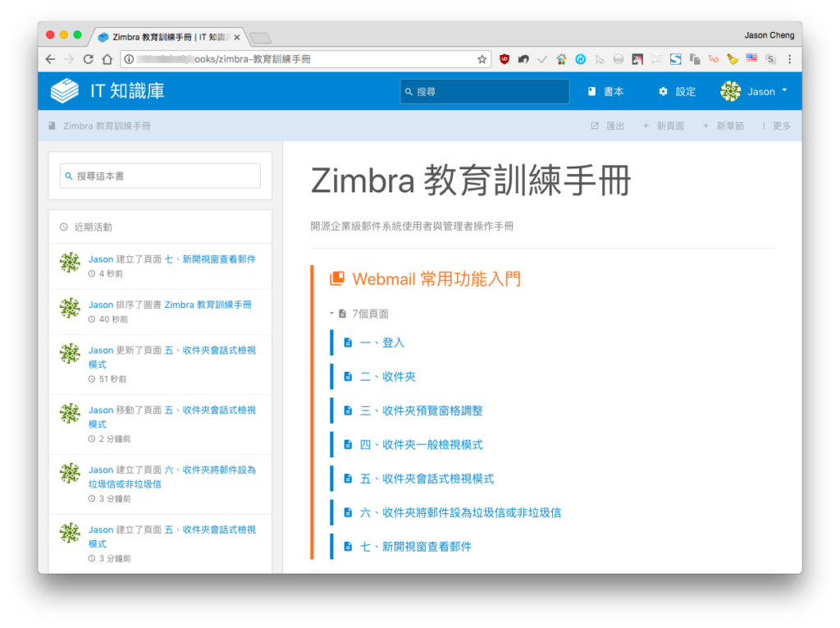
Task: Close the Zimbra 教育訓練手冊 browser tab
Action: click(x=237, y=37)
